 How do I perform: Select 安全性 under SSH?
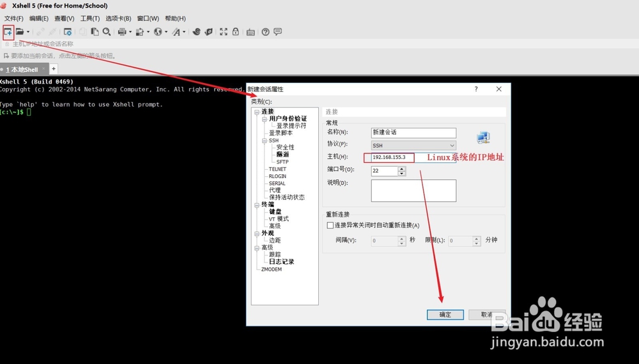285,148
